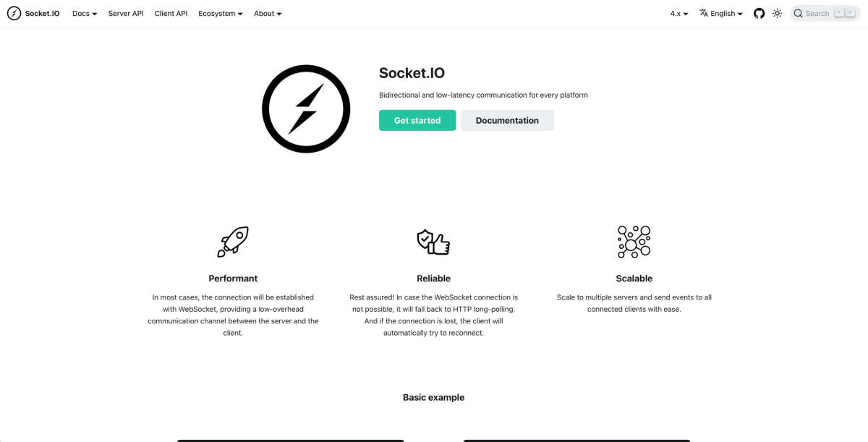The width and height of the screenshot is (868, 442).
Task: Click the Documentation button
Action: tap(507, 120)
